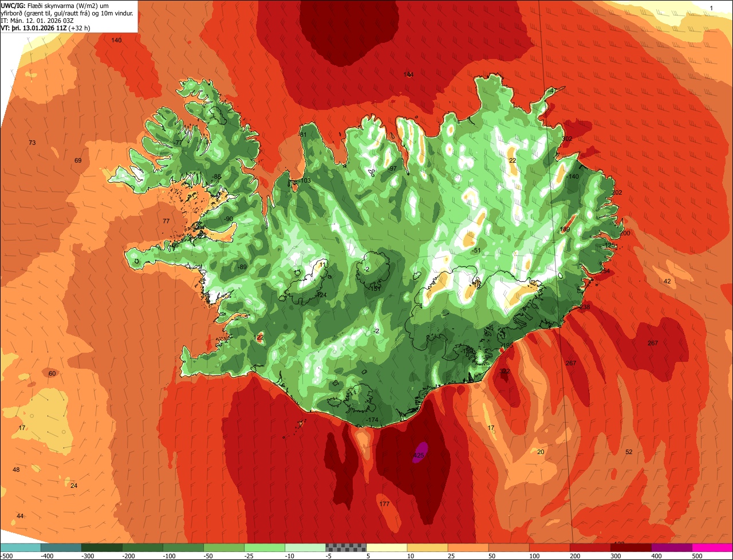The image size is (733, 560).
Task: Select the '52' value in the southeast sea
Action: click(x=629, y=452)
